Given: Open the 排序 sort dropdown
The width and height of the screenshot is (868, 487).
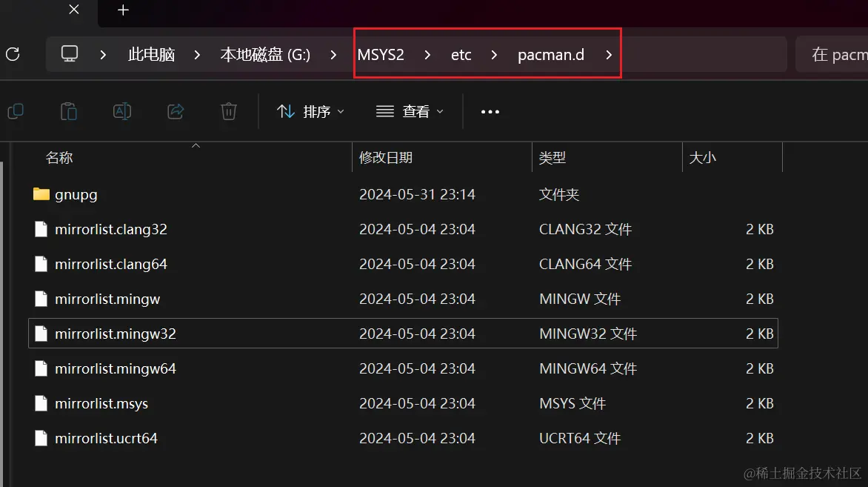Looking at the screenshot, I should pyautogui.click(x=310, y=112).
